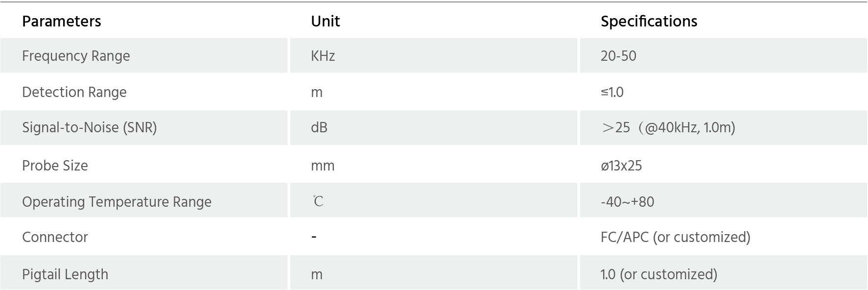The image size is (868, 290).
Task: Select the KHz unit cell
Action: pos(434,55)
